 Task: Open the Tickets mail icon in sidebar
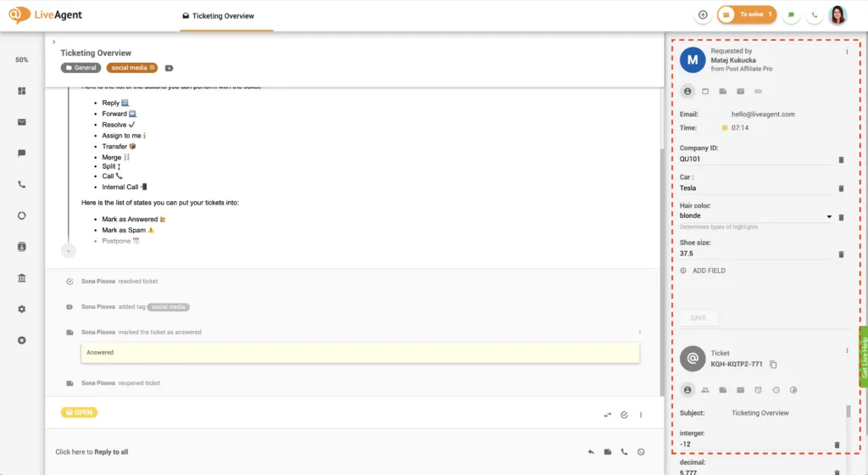[22, 122]
